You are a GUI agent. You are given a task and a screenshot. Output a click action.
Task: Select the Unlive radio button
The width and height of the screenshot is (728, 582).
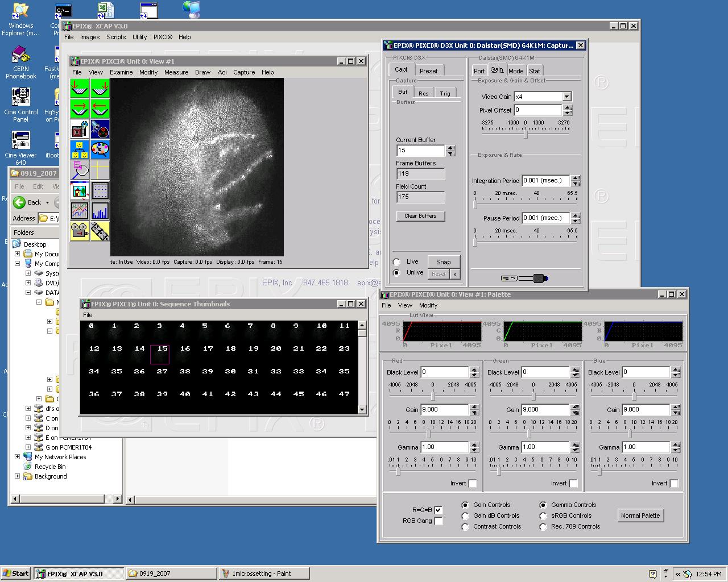(397, 273)
